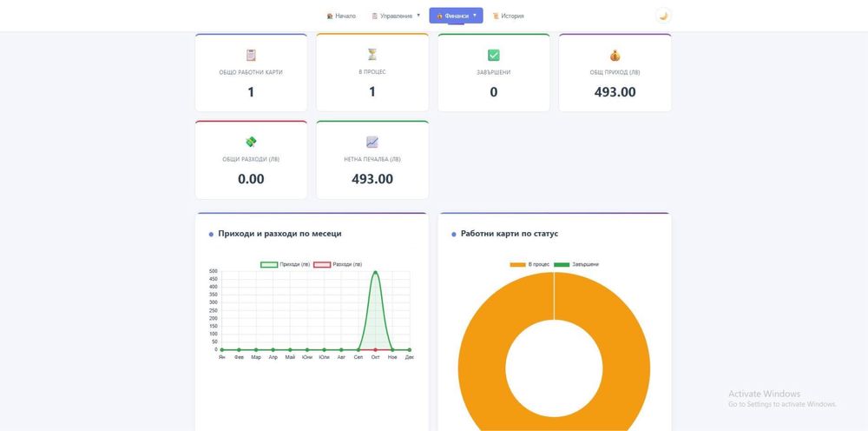
Task: Toggle dark mode with the moon button
Action: (663, 16)
